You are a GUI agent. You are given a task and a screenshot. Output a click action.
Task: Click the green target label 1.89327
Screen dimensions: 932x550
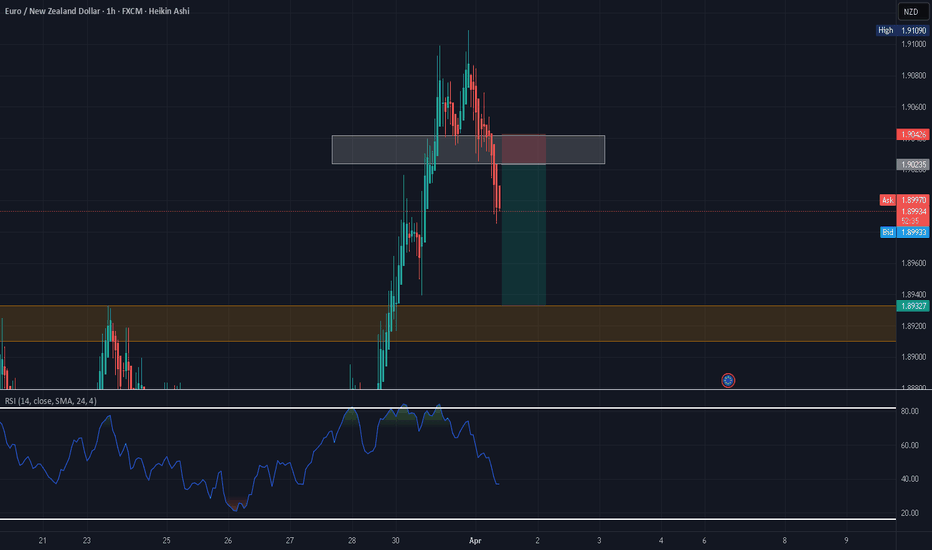click(913, 306)
